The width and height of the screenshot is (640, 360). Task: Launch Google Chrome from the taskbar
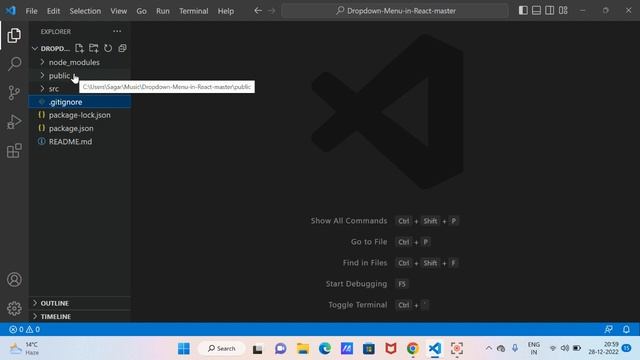[x=413, y=349]
